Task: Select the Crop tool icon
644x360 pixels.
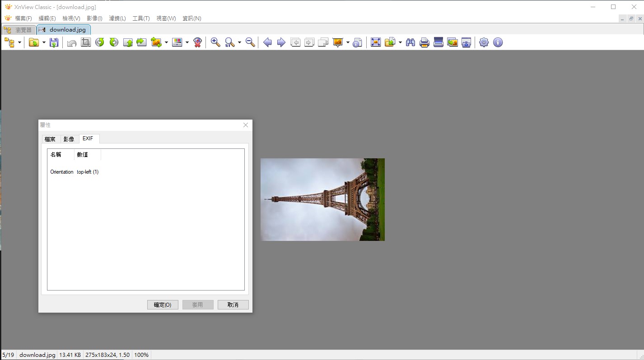Action: (86, 42)
